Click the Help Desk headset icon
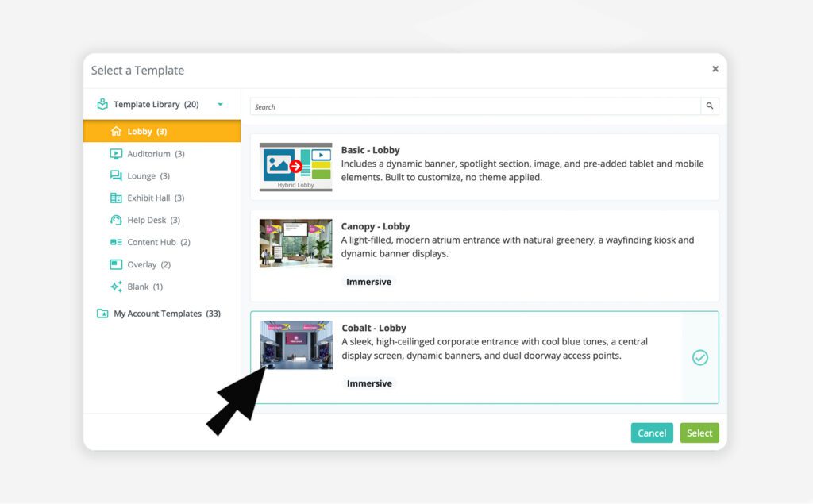 coord(116,221)
